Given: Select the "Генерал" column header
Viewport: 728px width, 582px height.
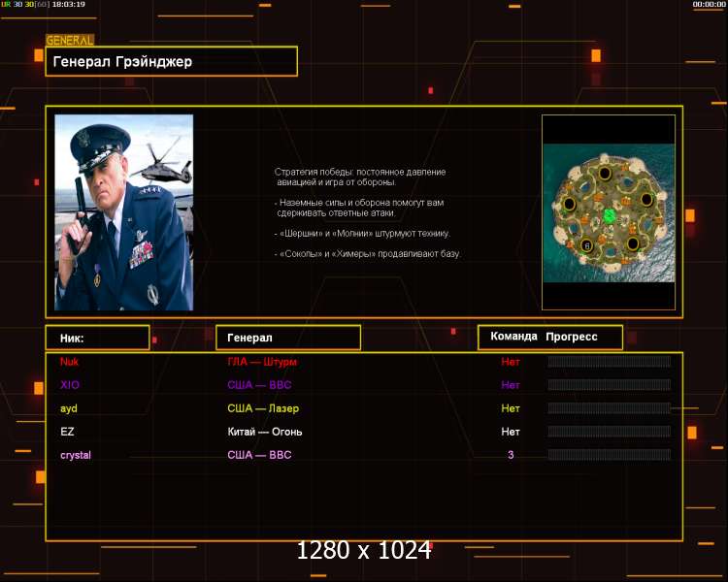Looking at the screenshot, I should pyautogui.click(x=287, y=338).
